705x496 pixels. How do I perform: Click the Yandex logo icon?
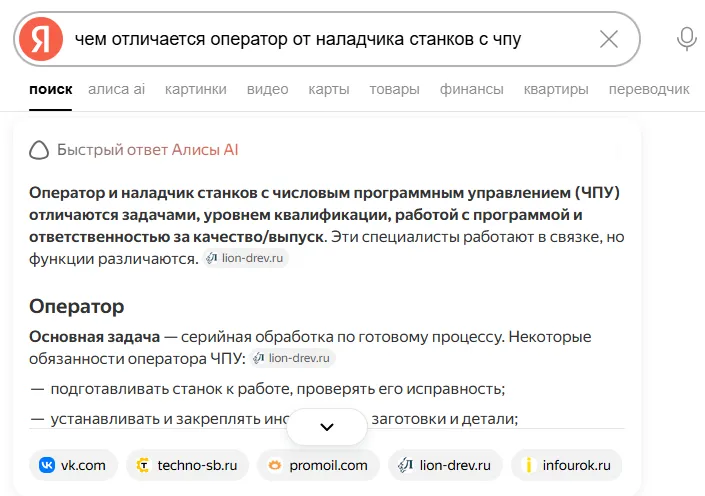click(x=41, y=39)
